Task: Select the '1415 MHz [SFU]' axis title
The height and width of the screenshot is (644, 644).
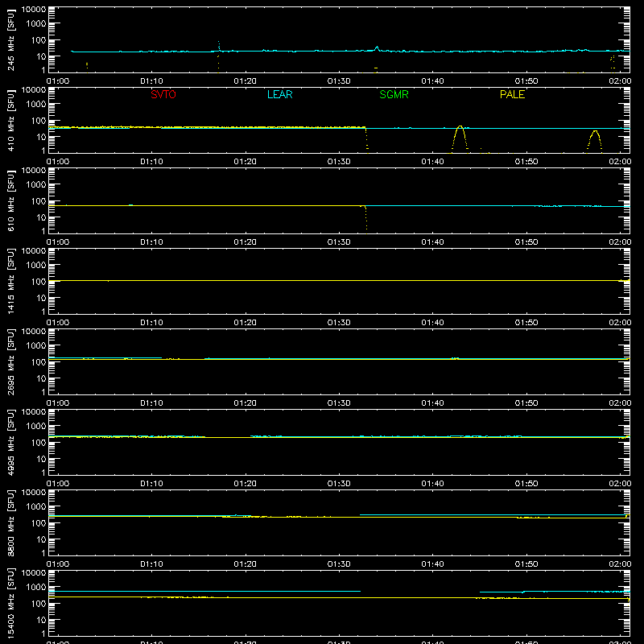Action: point(10,281)
